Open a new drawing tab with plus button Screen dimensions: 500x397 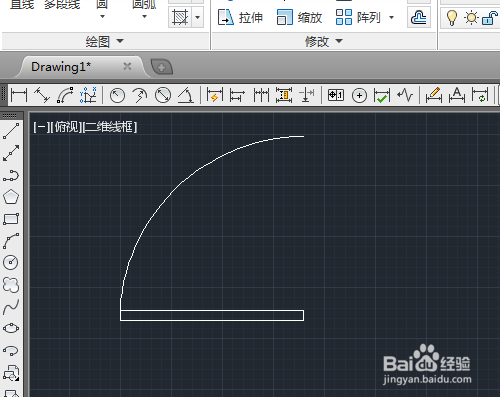pos(162,67)
